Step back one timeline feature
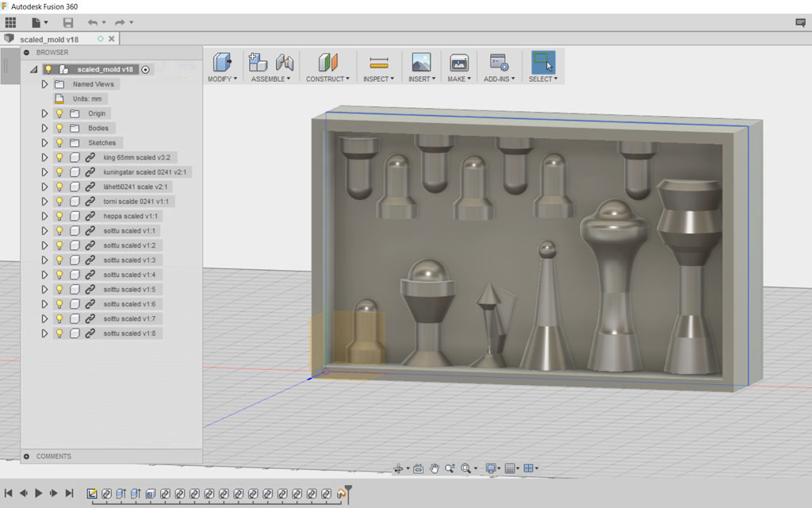 pos(23,494)
